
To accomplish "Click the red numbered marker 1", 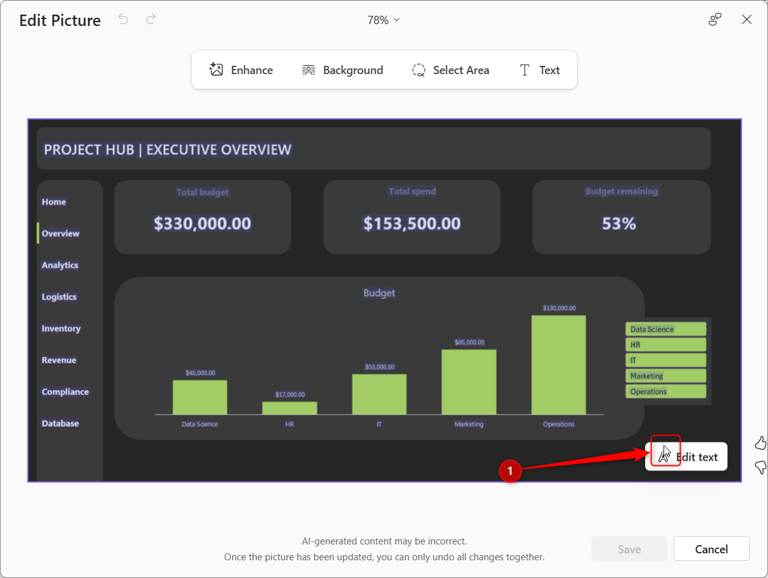I will pyautogui.click(x=510, y=470).
